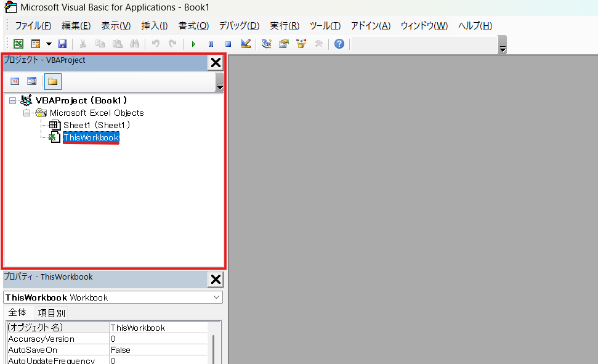Click the Undo arrow icon
The width and height of the screenshot is (598, 364).
[x=156, y=44]
